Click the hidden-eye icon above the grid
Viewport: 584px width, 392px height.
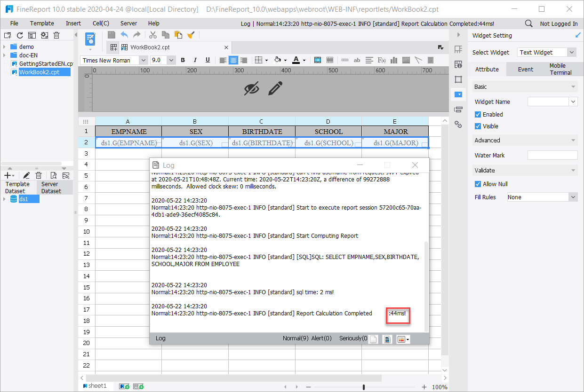[252, 88]
